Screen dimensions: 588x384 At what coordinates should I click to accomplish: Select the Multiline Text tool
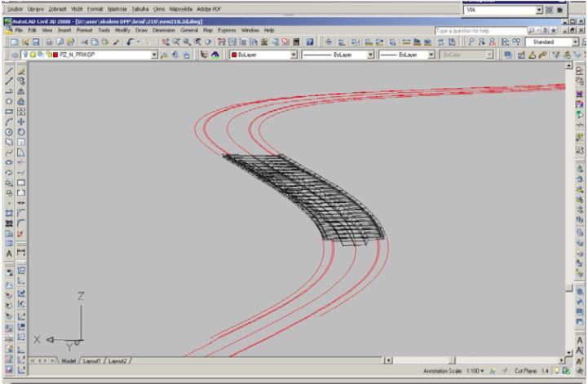(x=9, y=254)
